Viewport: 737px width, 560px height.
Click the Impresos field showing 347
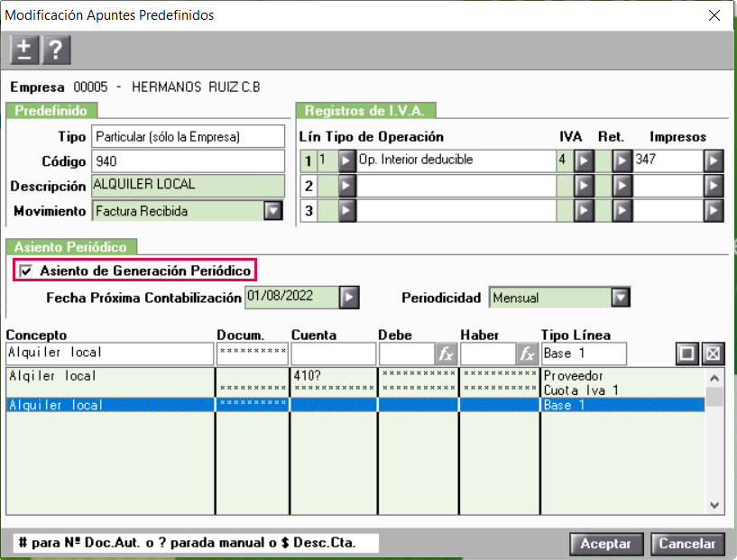(668, 161)
